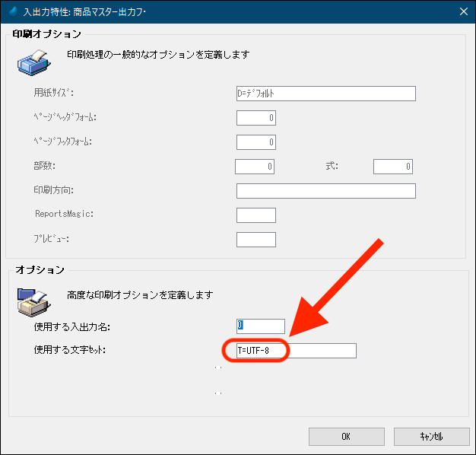Click the オプション group heading

(x=40, y=270)
